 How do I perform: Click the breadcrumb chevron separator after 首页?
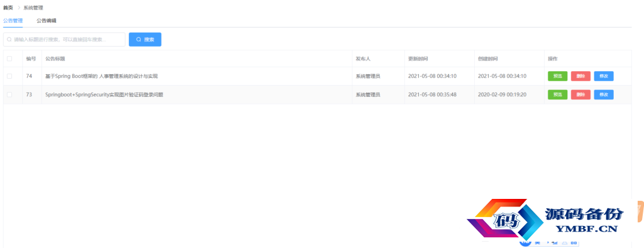[x=19, y=8]
